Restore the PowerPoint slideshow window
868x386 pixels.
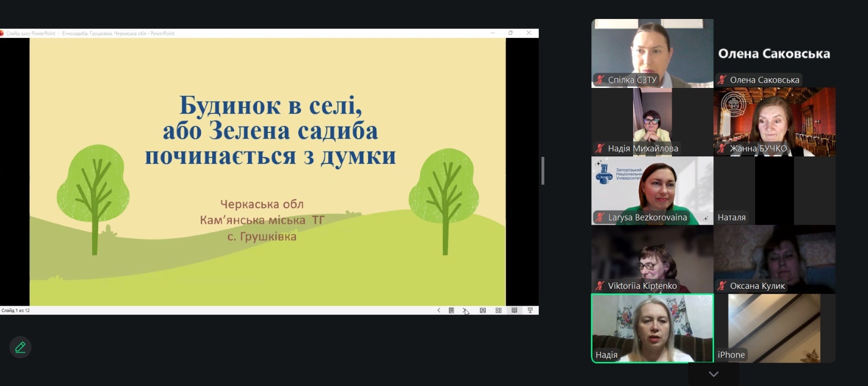click(510, 33)
